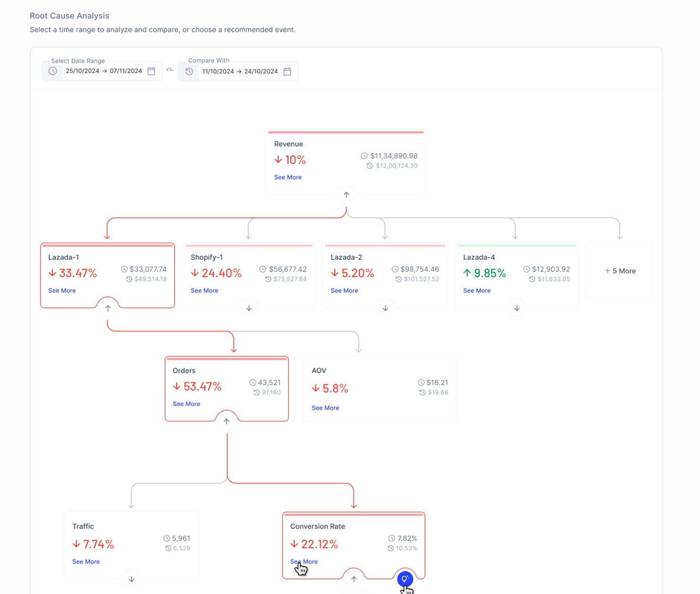This screenshot has width=700, height=594.
Task: Open calendar icon for Compare With range
Action: [287, 72]
